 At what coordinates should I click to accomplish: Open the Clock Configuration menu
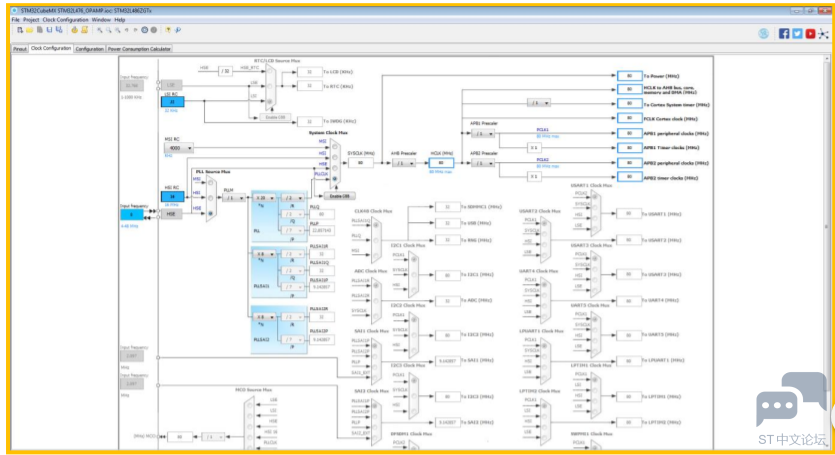(x=66, y=20)
